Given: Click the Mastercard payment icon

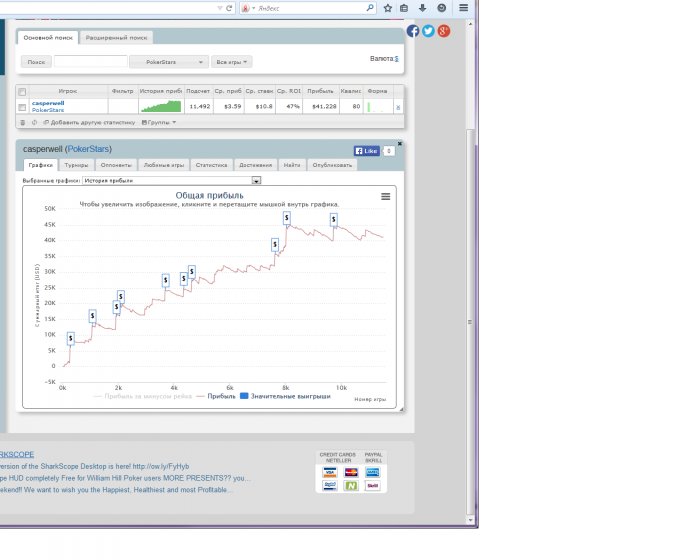Looking at the screenshot, I should tap(351, 472).
